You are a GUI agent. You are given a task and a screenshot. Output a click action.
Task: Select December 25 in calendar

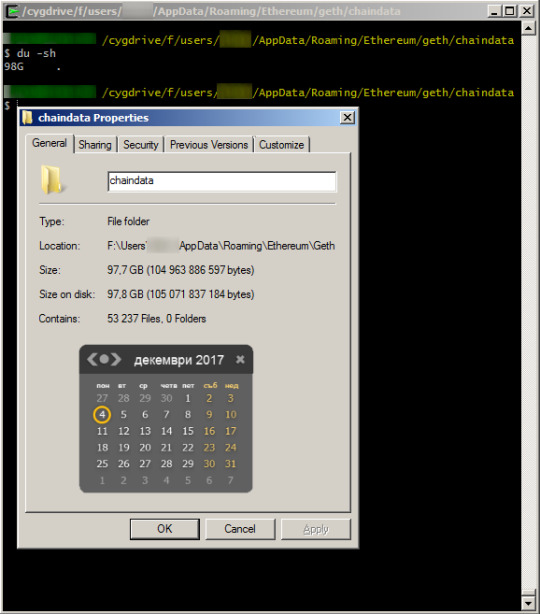tap(102, 464)
